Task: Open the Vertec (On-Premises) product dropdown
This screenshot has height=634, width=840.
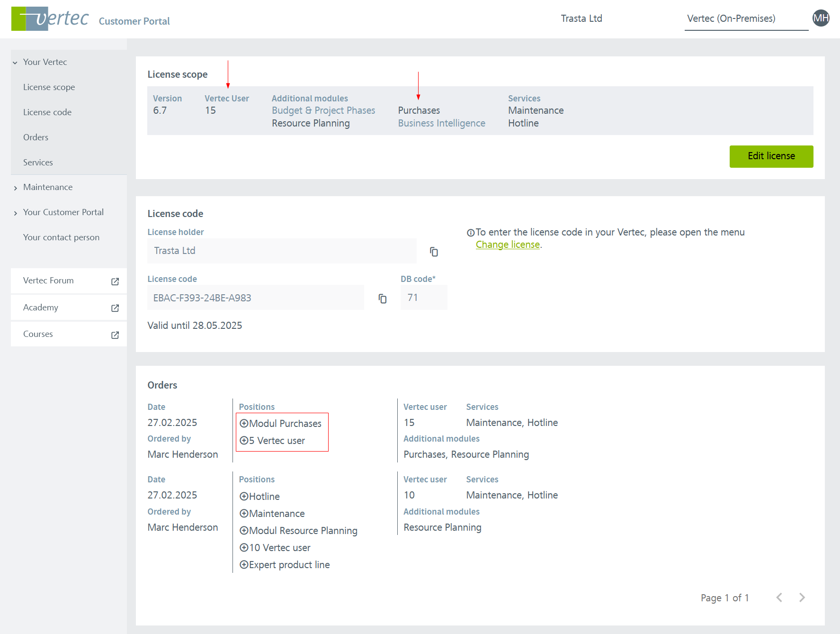Action: point(746,19)
